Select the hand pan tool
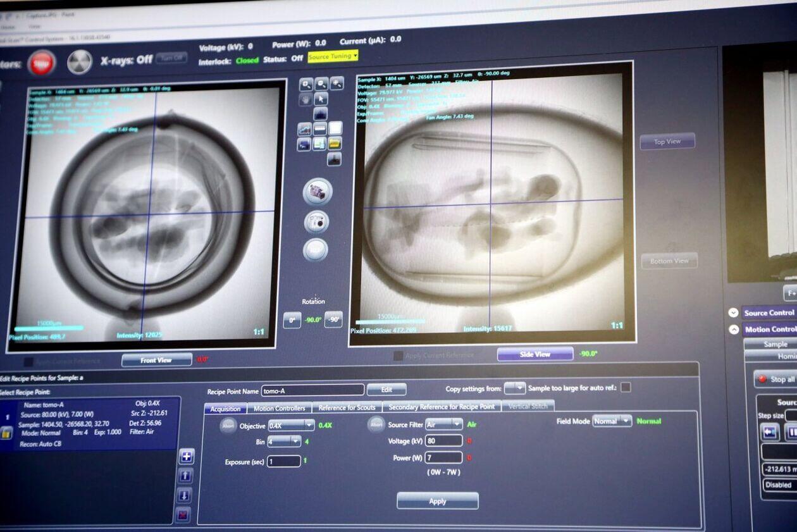This screenshot has width=797, height=532. [x=306, y=99]
